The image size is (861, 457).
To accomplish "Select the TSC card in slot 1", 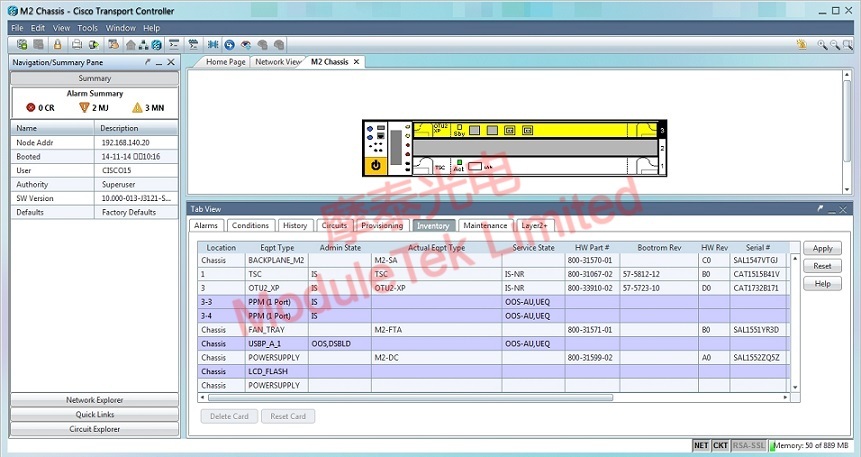I will point(535,166).
